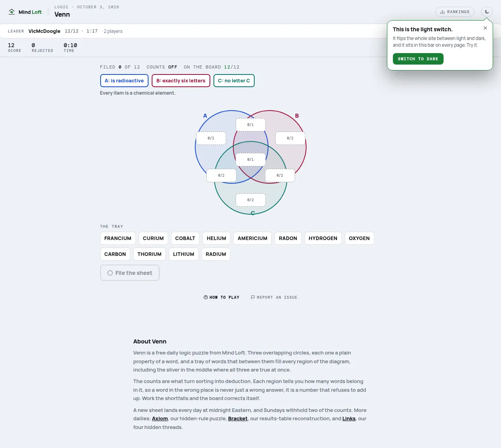Viewport: 501px width, 448px height.
Task: Click the C-only region slot
Action: (251, 200)
